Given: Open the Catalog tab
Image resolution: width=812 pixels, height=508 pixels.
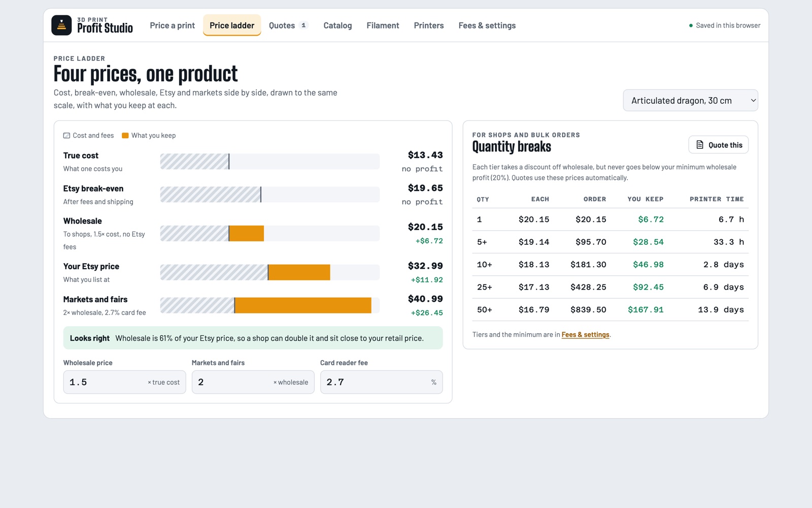Looking at the screenshot, I should tap(337, 25).
